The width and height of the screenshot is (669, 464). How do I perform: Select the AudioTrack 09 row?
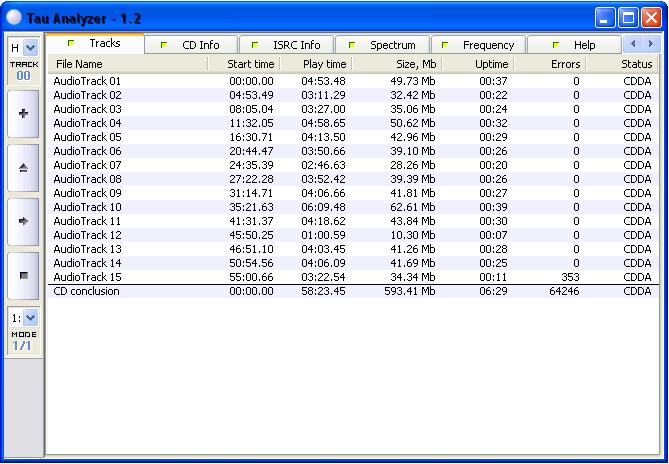pos(353,193)
